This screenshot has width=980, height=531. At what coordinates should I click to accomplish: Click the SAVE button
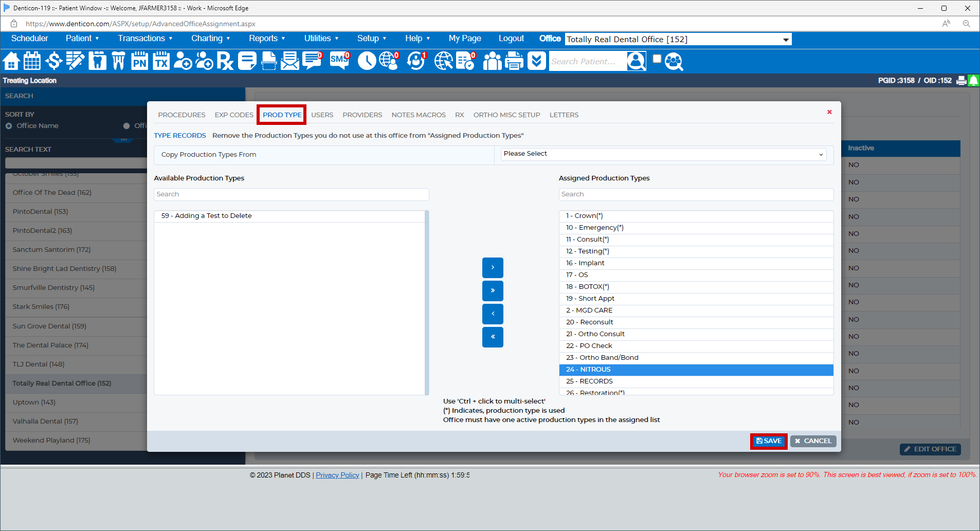(769, 441)
